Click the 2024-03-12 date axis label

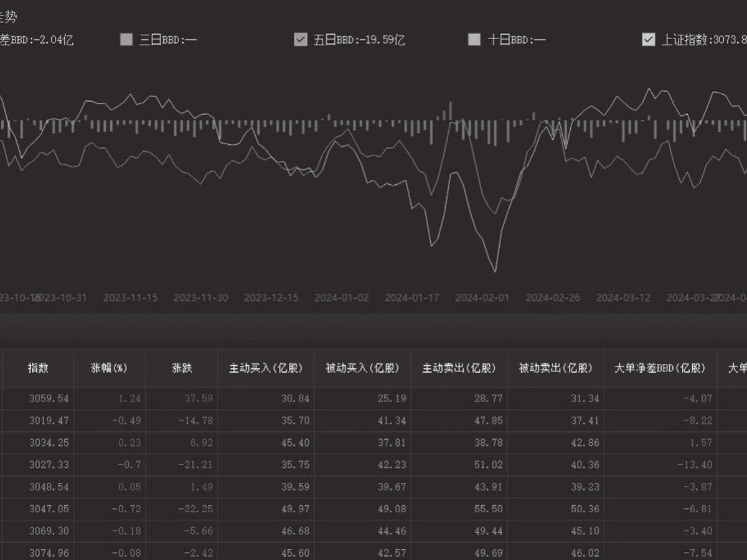(622, 297)
